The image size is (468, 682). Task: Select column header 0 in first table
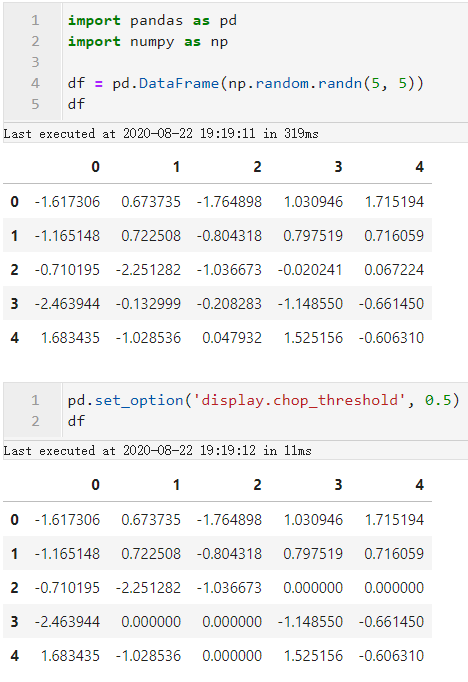pos(96,167)
